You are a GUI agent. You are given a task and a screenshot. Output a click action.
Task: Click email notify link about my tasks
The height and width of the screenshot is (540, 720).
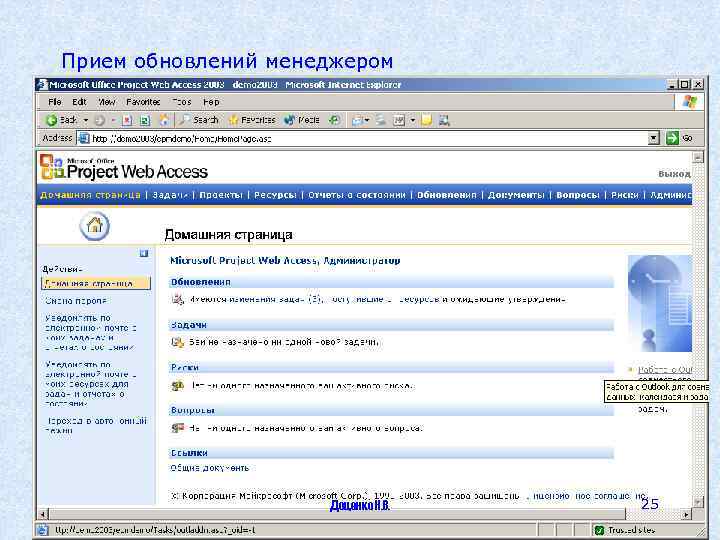[x=90, y=332]
